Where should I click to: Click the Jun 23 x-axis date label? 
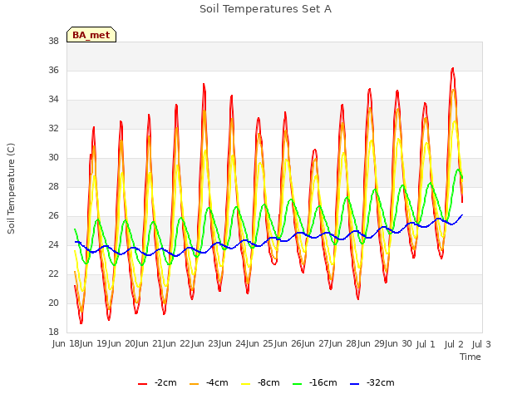pyautogui.click(x=205, y=344)
